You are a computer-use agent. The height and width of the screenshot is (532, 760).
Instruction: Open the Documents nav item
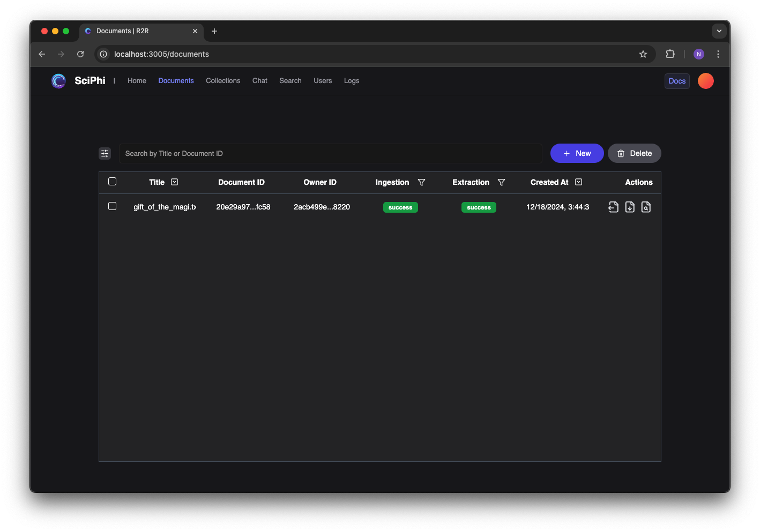176,81
